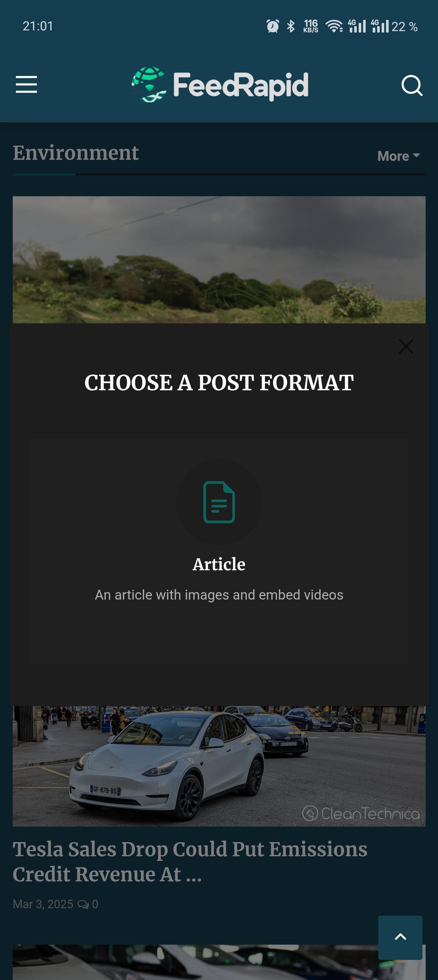
Task: Tap the scroll-to-top arrow button
Action: coord(400,937)
